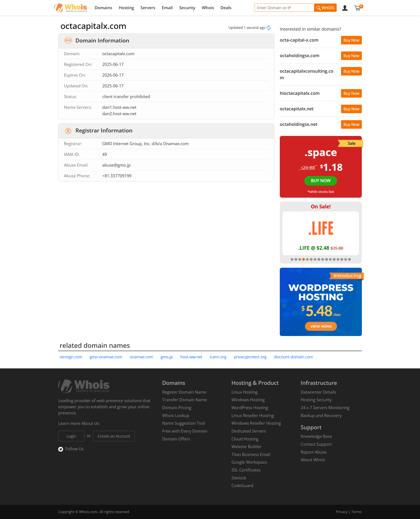Open the Hosting menu
Image resolution: width=420 pixels, height=519 pixels.
coord(126,8)
